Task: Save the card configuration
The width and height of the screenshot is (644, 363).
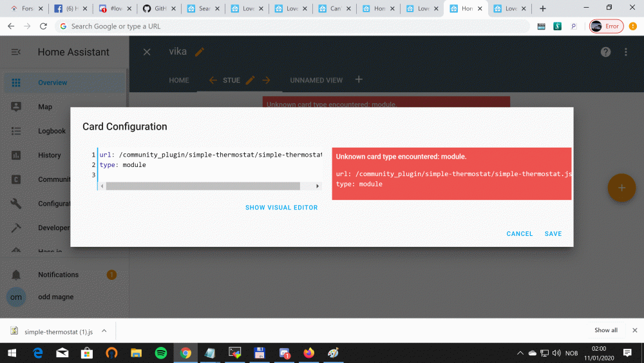Action: (x=553, y=234)
